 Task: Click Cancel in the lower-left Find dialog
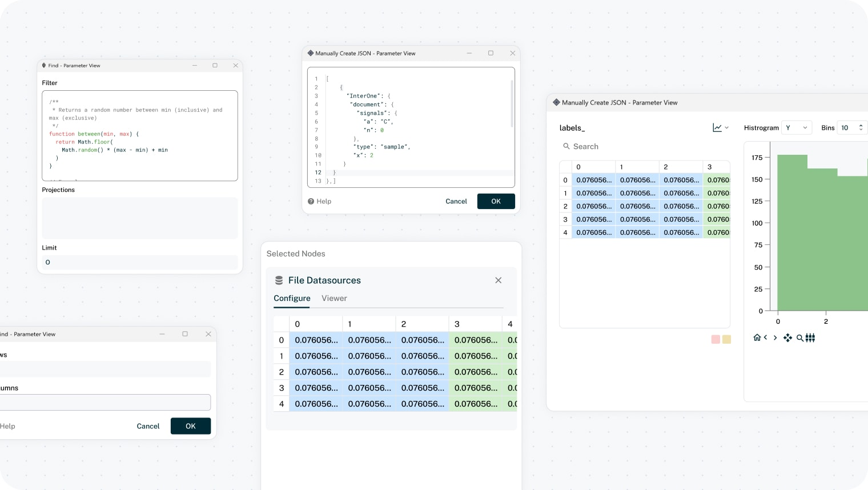pos(148,426)
